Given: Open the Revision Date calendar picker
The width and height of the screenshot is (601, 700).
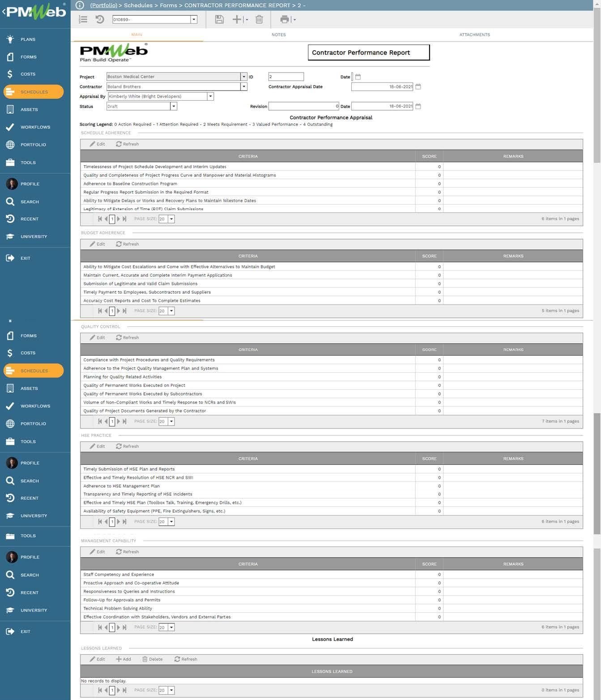Looking at the screenshot, I should (418, 106).
